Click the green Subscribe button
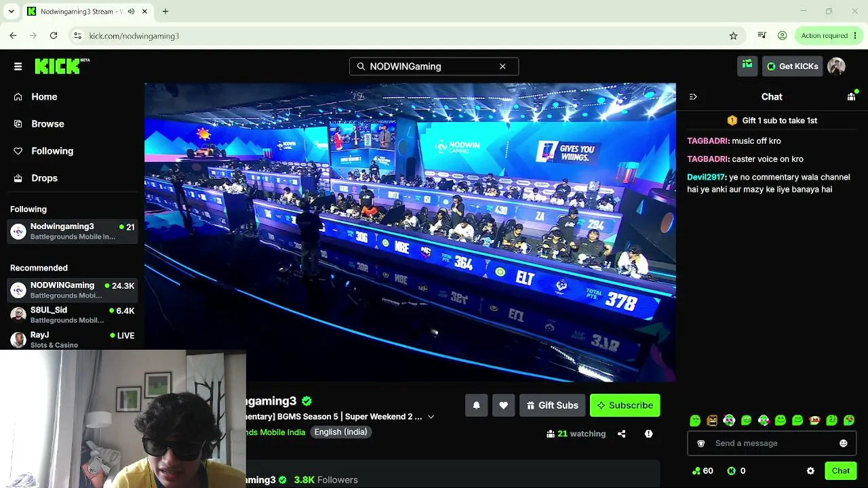This screenshot has height=488, width=868. 625,405
